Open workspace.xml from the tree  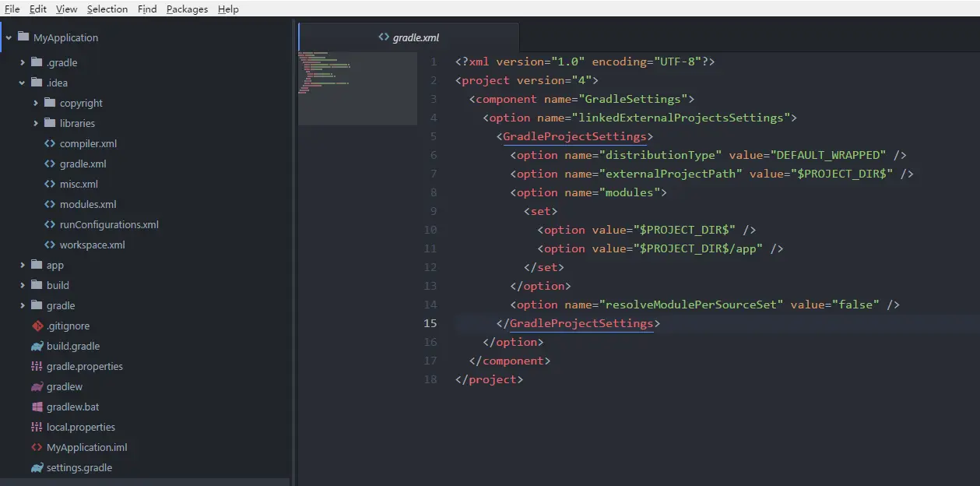[x=92, y=245]
